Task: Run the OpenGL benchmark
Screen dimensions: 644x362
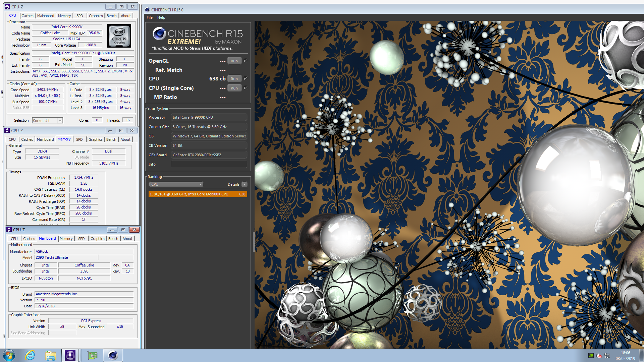Action: pos(234,61)
